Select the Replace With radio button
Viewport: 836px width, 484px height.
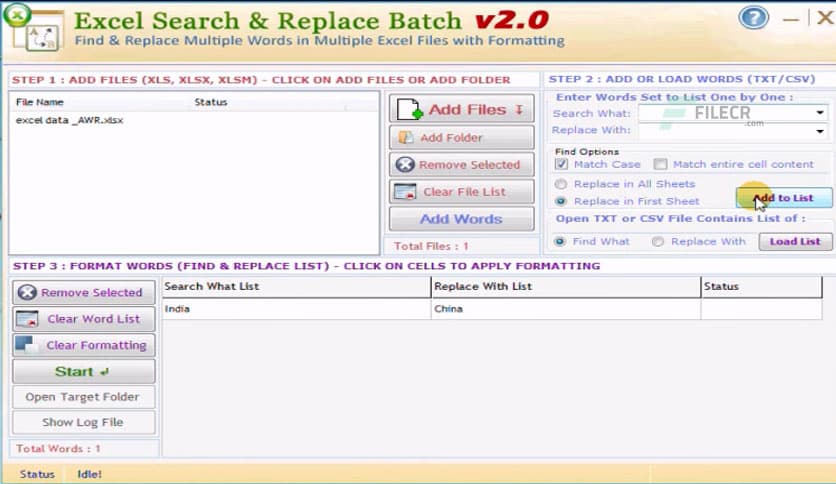click(x=658, y=241)
